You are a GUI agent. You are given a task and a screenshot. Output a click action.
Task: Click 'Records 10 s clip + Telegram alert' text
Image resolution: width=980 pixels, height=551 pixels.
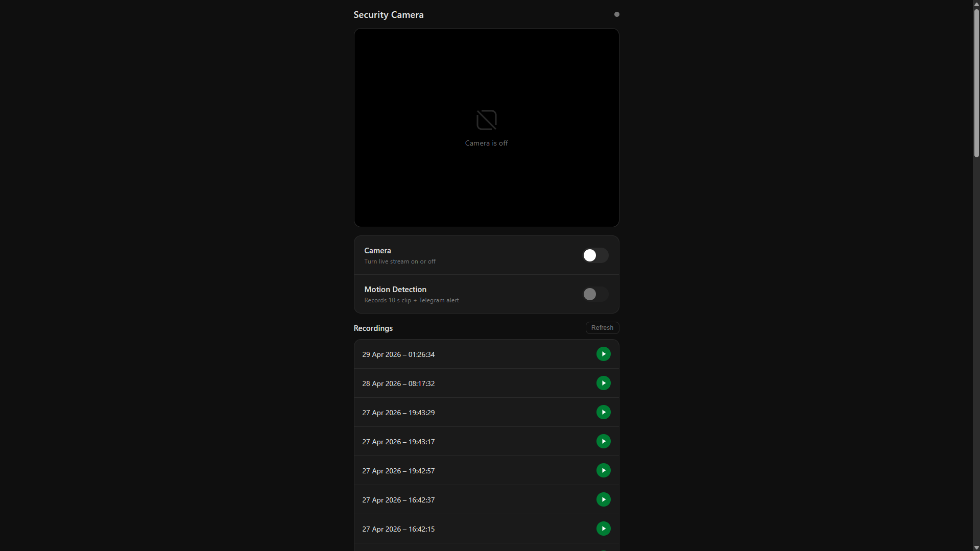click(412, 300)
